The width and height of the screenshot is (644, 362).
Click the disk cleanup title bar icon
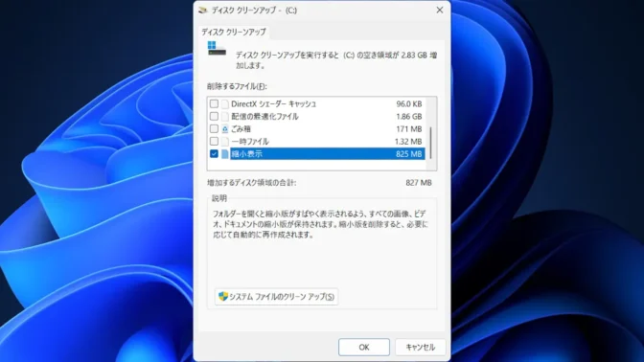203,11
